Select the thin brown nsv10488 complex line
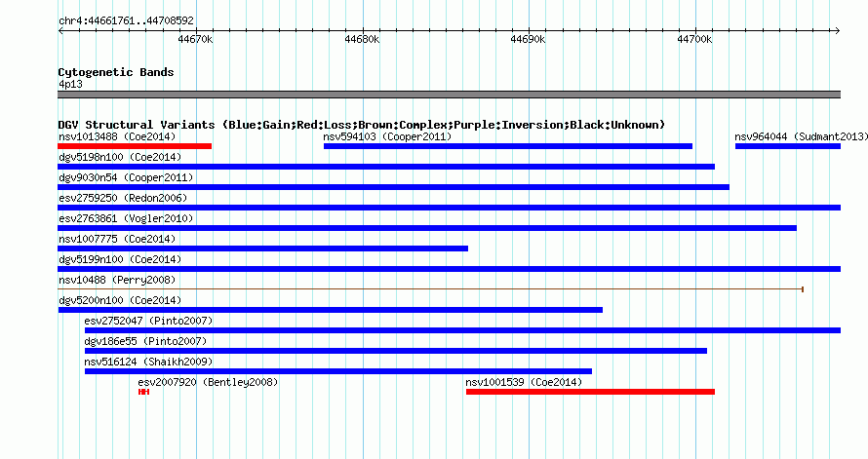Viewport: 868px width, 459px height. click(431, 289)
